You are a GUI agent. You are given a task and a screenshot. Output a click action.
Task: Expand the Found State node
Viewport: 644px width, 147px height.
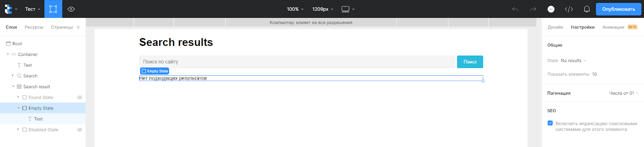click(18, 97)
